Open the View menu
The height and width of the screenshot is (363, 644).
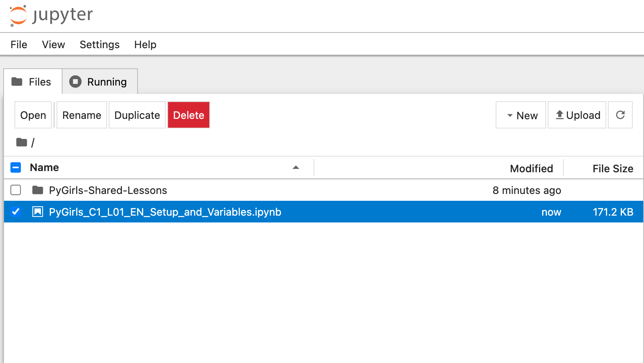(x=53, y=45)
